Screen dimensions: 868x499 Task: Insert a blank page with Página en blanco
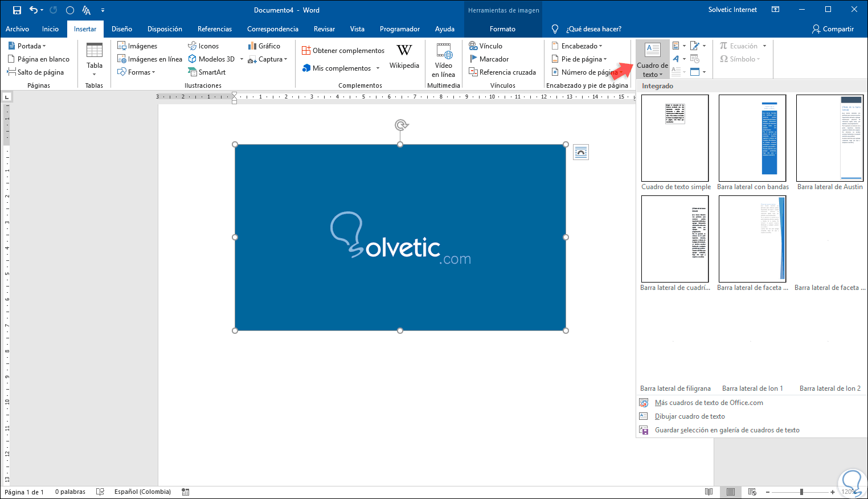[x=38, y=59]
